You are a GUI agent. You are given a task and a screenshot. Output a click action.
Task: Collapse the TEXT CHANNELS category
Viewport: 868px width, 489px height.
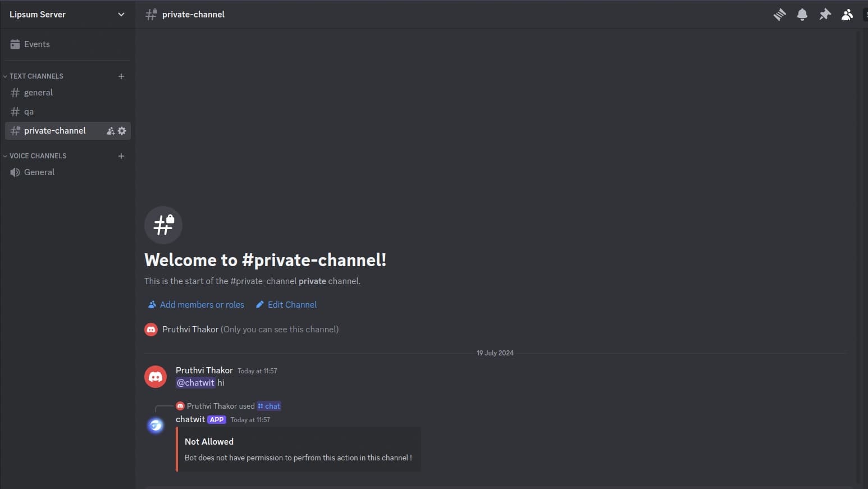[33, 76]
